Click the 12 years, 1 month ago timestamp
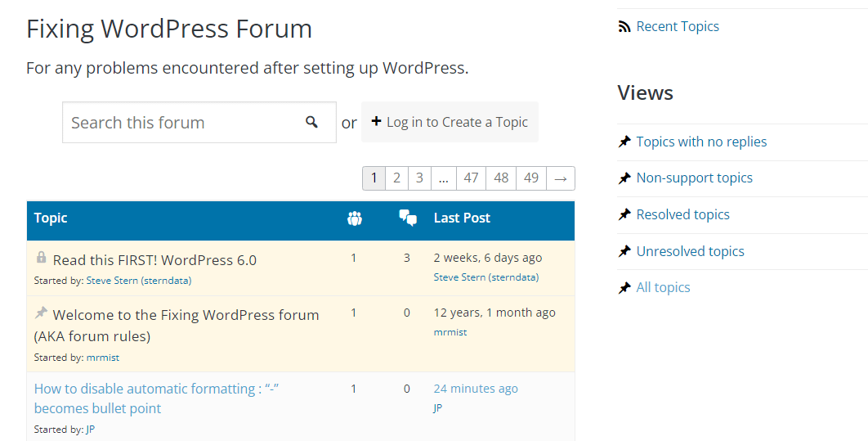This screenshot has height=441, width=868. point(494,313)
